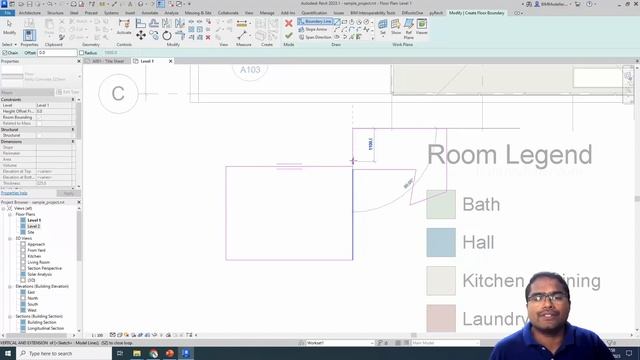Toggle the Radius checkbox
The height and width of the screenshot is (360, 640).
82,53
